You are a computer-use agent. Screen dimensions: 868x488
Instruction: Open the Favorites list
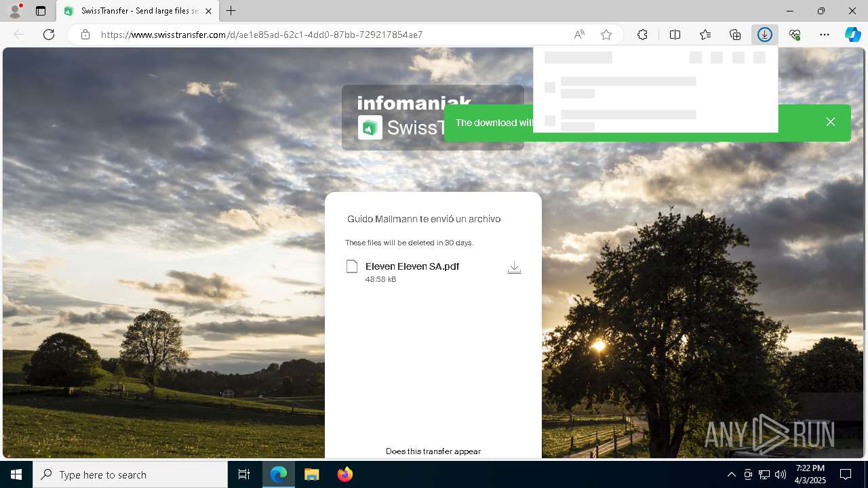(x=705, y=35)
